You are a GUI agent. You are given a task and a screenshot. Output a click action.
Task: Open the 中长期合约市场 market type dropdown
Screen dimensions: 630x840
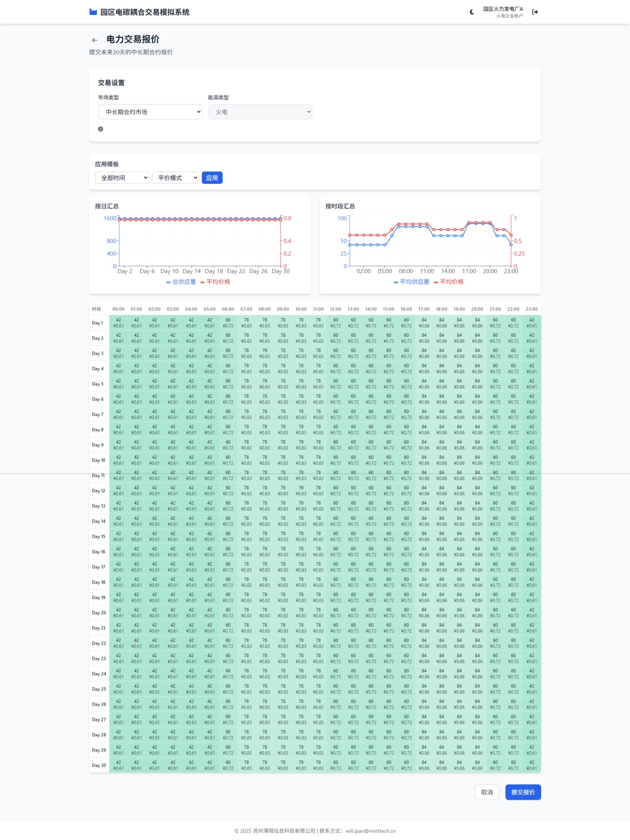[x=150, y=112]
